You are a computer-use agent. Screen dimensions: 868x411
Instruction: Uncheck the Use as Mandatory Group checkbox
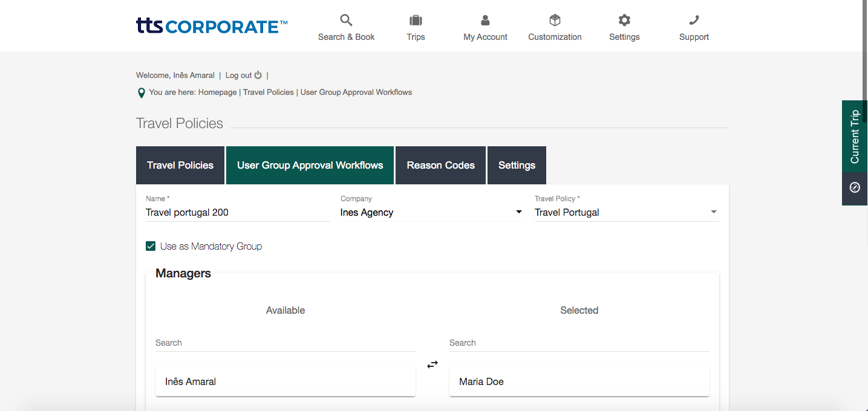click(151, 246)
